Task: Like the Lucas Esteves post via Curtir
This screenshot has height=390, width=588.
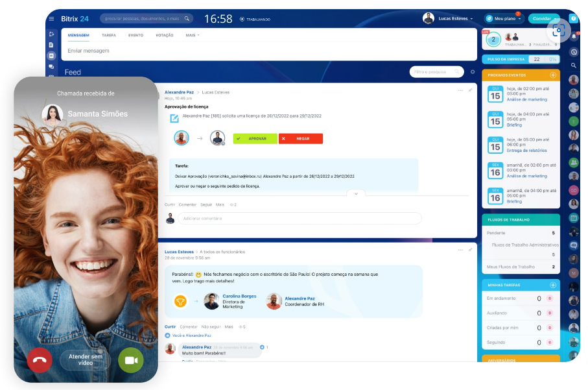Action: 170,326
